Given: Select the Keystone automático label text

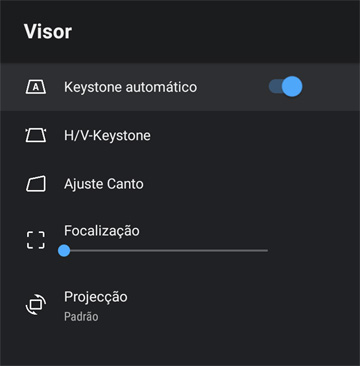Looking at the screenshot, I should (130, 87).
